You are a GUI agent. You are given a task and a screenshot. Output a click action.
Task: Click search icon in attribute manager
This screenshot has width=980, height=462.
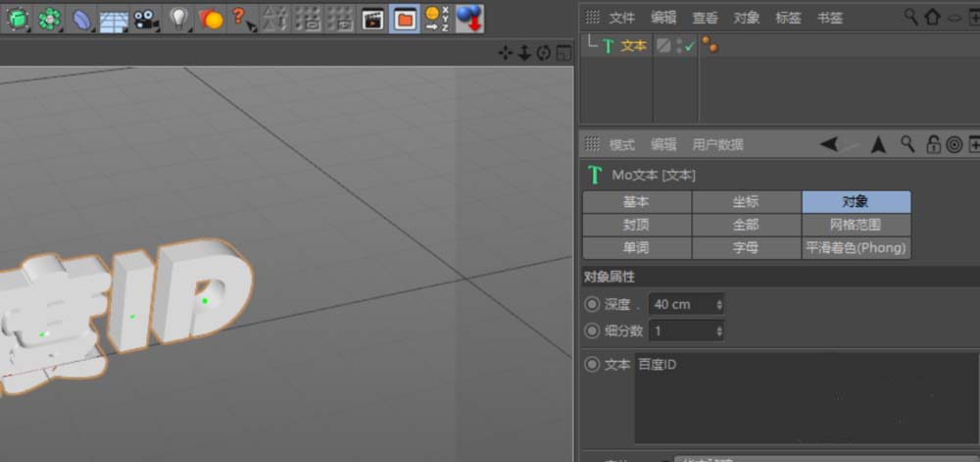point(907,144)
